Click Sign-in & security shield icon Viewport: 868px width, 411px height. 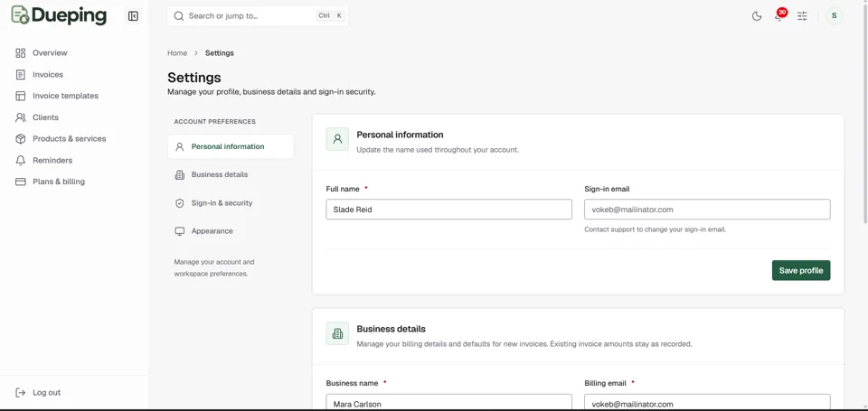click(179, 203)
